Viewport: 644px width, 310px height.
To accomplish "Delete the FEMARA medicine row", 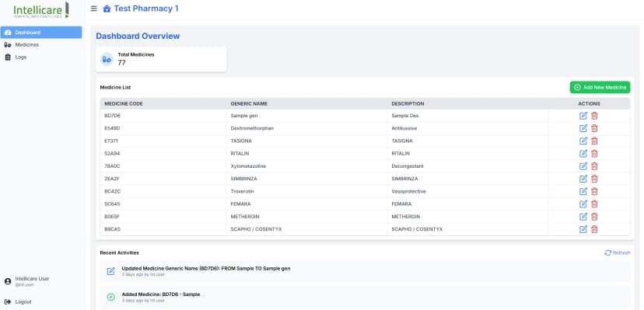I will pos(594,204).
